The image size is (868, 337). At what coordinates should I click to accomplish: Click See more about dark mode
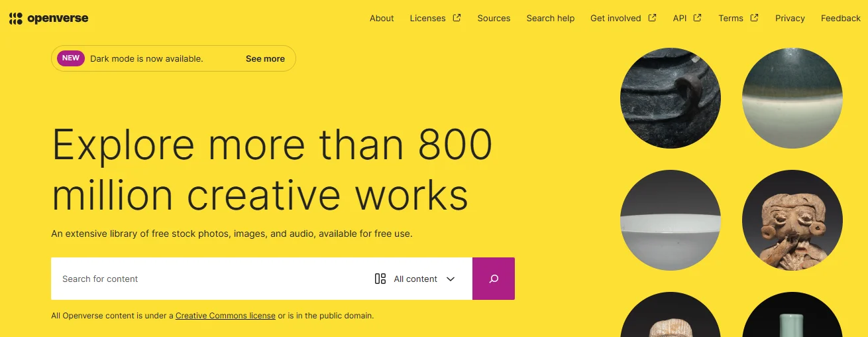pyautogui.click(x=265, y=58)
